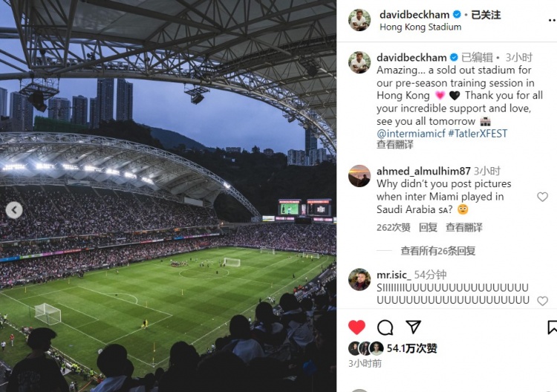Viewport: 557px width, 392px height.
Task: Share post with paper plane icon
Action: (x=413, y=327)
